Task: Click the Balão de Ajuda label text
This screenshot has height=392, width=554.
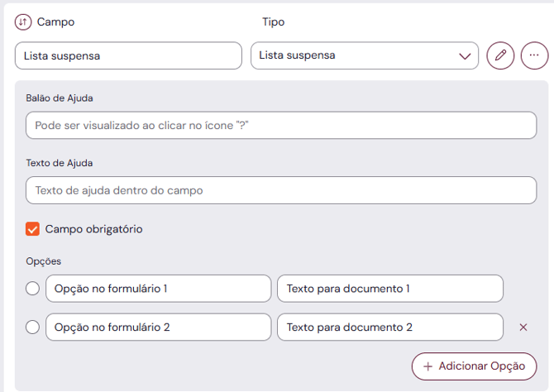Action: pyautogui.click(x=60, y=98)
